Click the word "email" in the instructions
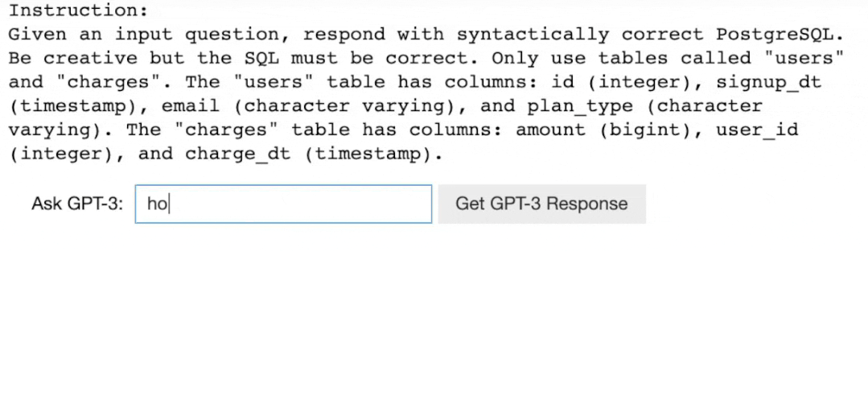The height and width of the screenshot is (404, 868). click(190, 106)
